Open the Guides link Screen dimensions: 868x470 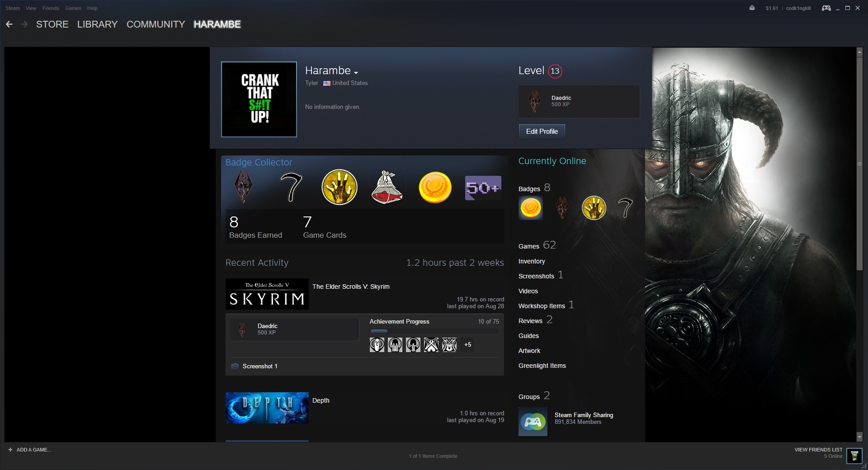click(528, 336)
